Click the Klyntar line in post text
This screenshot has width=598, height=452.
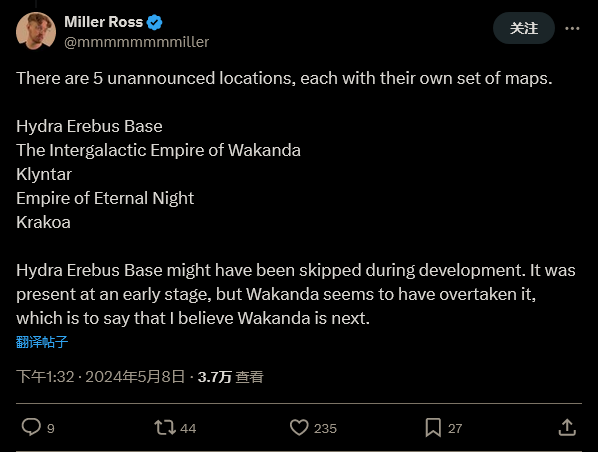tap(44, 174)
